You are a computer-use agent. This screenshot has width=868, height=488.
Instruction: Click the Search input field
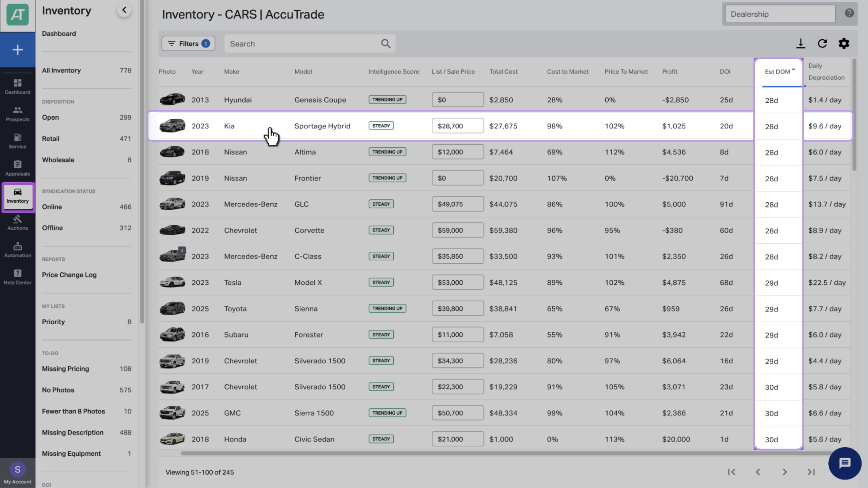(310, 44)
